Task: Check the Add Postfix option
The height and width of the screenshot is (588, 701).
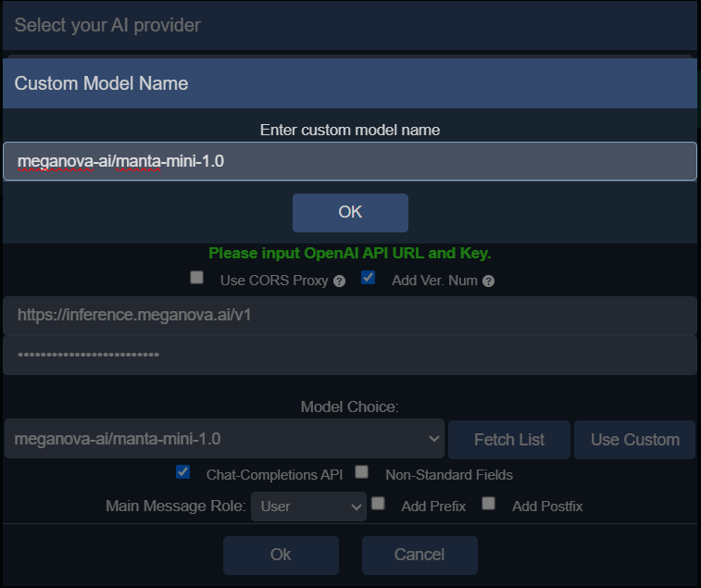Action: [489, 504]
